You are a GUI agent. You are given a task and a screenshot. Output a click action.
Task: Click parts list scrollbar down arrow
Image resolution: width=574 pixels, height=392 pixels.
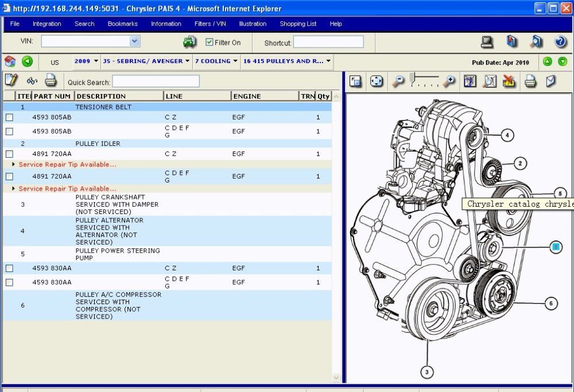click(x=336, y=377)
